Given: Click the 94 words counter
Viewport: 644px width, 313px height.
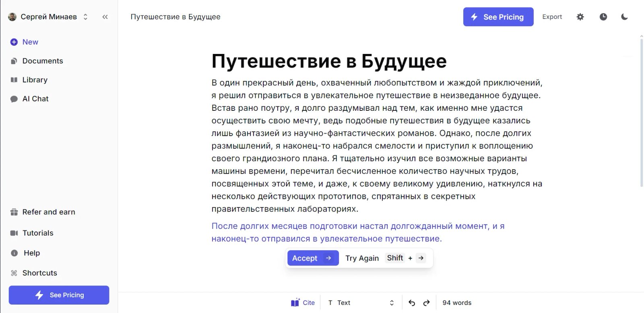Looking at the screenshot, I should (457, 303).
